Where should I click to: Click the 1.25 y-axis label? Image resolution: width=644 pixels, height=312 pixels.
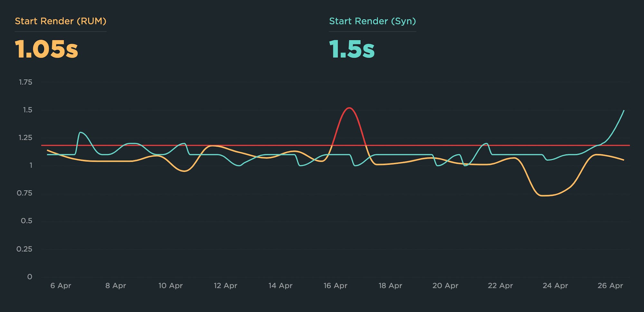25,138
